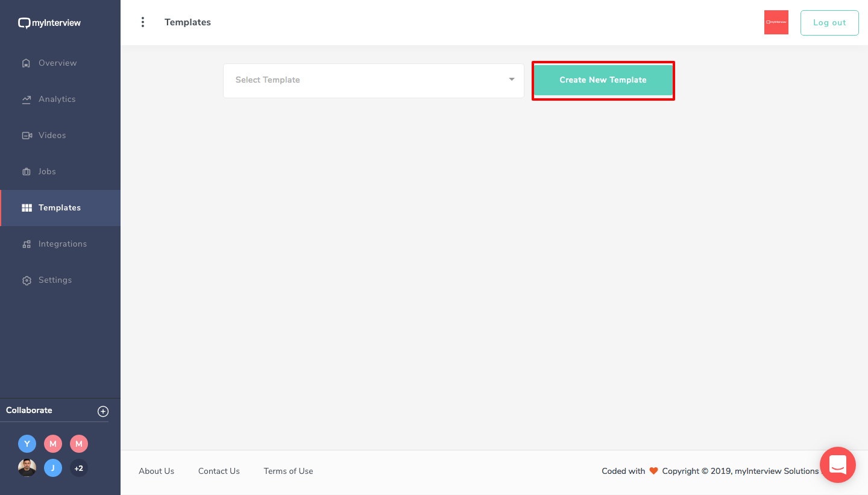The height and width of the screenshot is (495, 868).
Task: Open the Terms of Use link
Action: pyautogui.click(x=288, y=471)
